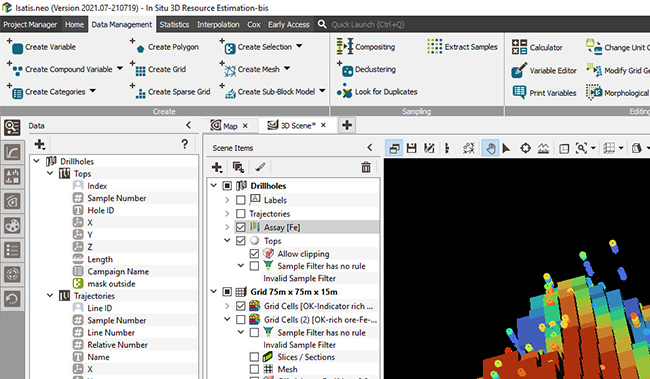Open Extract Samples tool
650x379 pixels.
pos(462,47)
